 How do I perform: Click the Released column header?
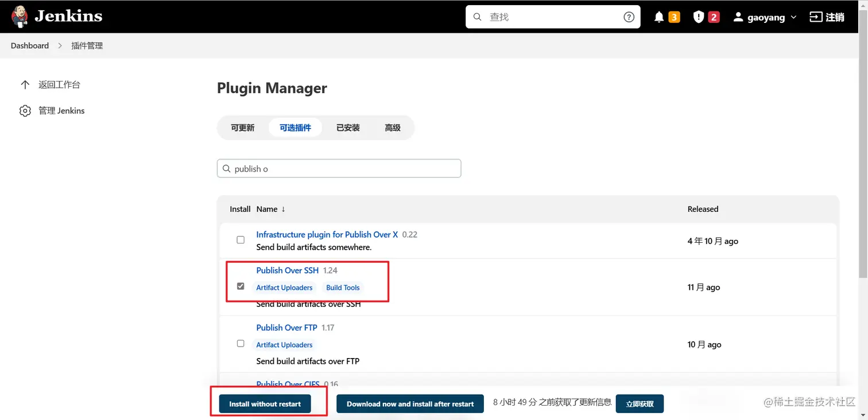coord(703,209)
